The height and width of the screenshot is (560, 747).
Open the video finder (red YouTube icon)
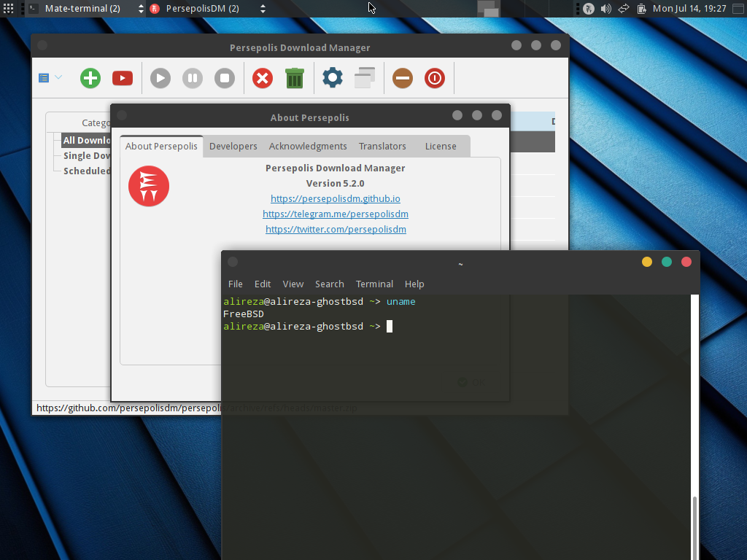click(123, 78)
